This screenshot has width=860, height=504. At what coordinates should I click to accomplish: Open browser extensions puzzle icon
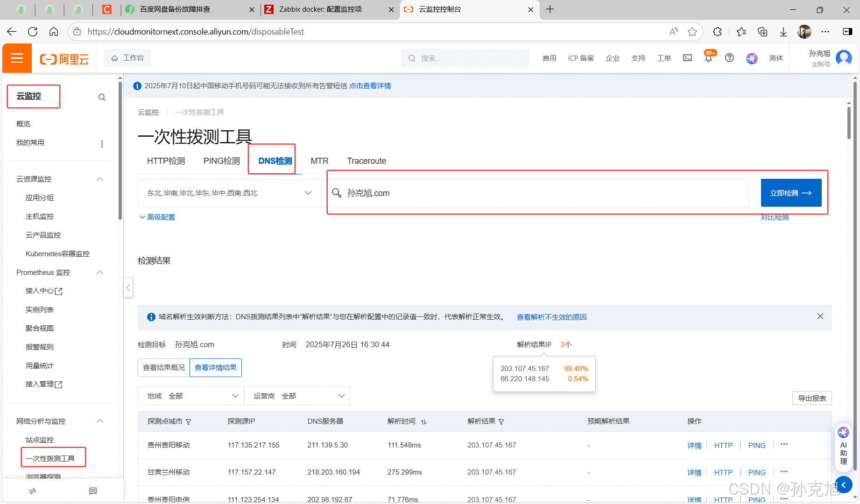coord(718,32)
